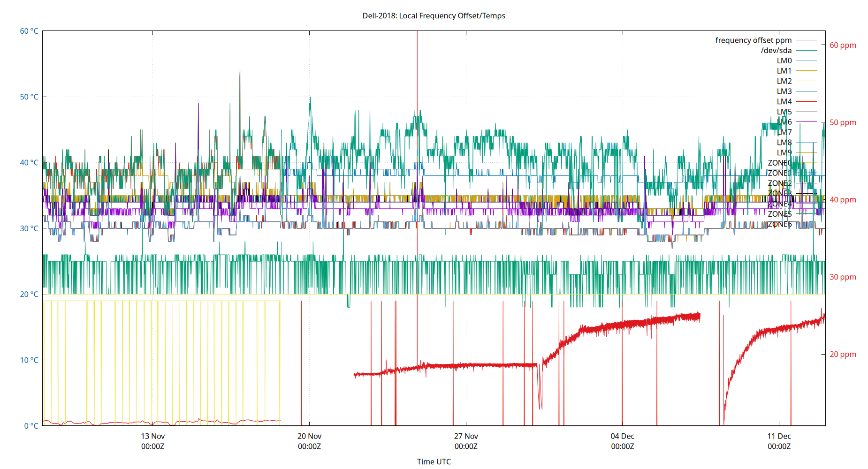Select the Time UTC axis label
This screenshot has height=469, width=868.
tap(434, 461)
